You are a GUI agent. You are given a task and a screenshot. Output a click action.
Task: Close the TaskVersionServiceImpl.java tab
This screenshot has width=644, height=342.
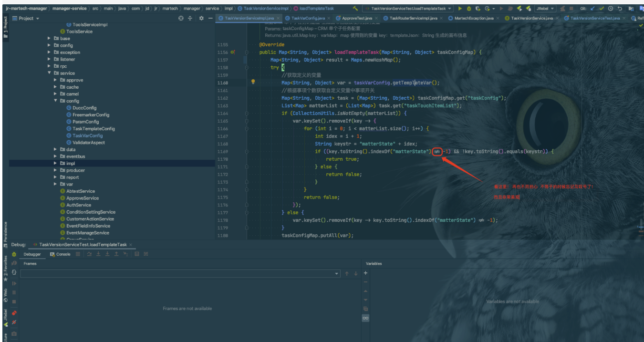pos(279,18)
